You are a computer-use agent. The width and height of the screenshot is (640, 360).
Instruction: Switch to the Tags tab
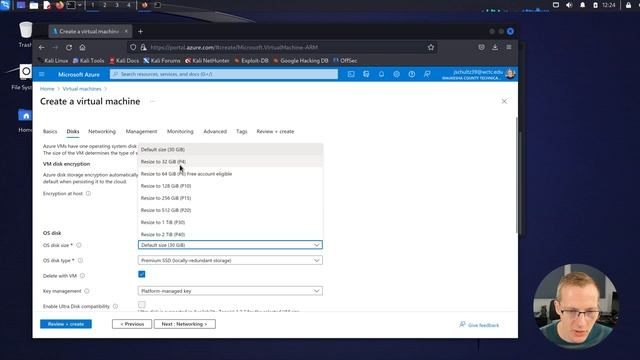(242, 131)
